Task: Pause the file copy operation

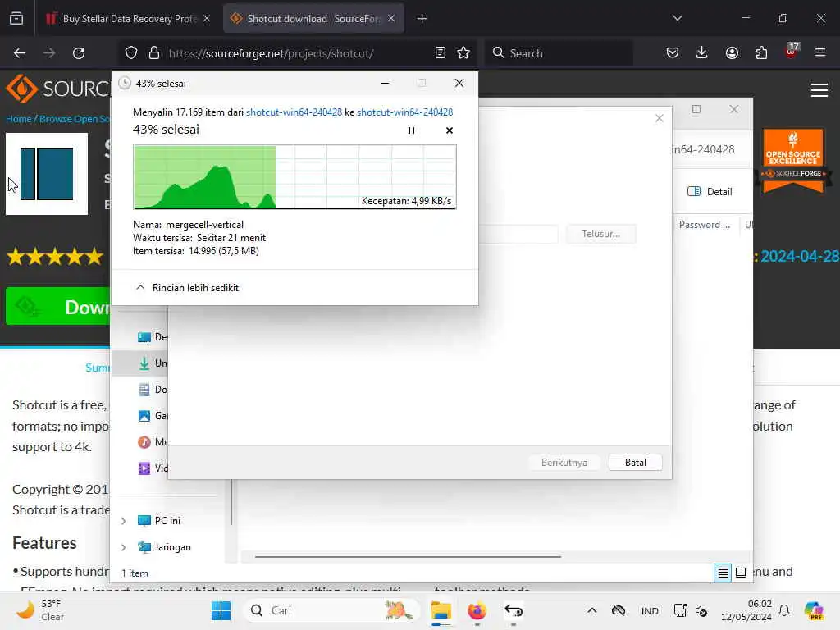Action: pos(411,130)
